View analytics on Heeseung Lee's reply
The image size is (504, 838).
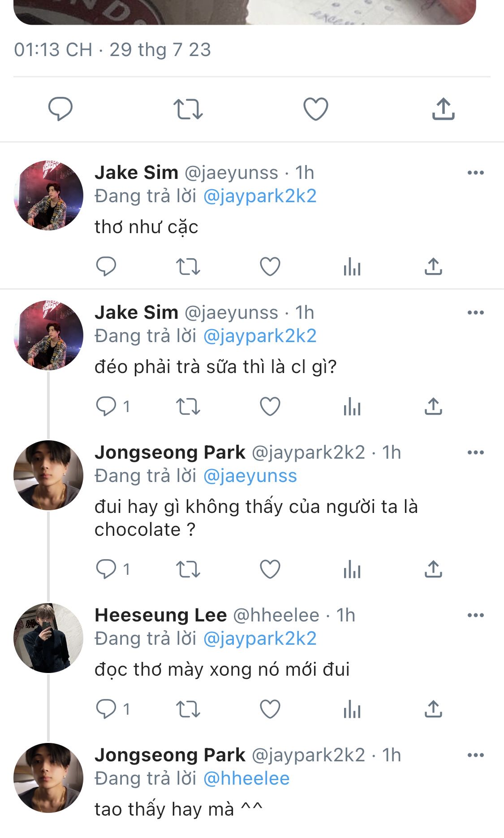click(352, 709)
